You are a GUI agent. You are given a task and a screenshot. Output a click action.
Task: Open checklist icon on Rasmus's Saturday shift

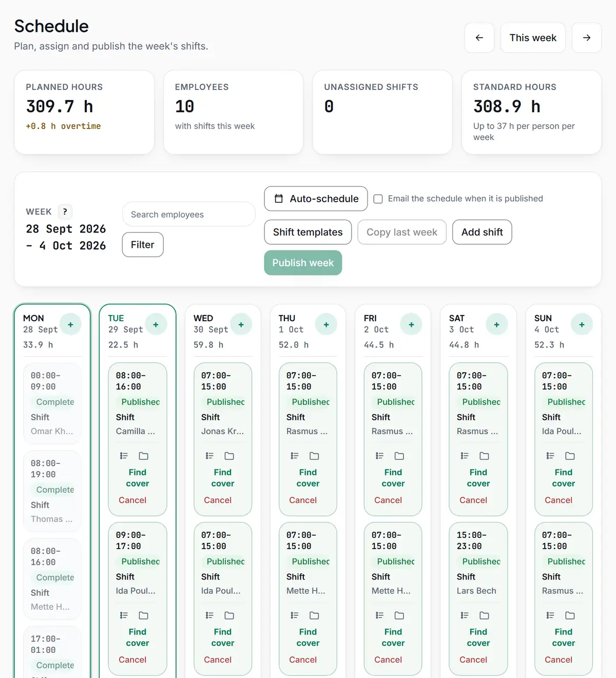tap(465, 456)
